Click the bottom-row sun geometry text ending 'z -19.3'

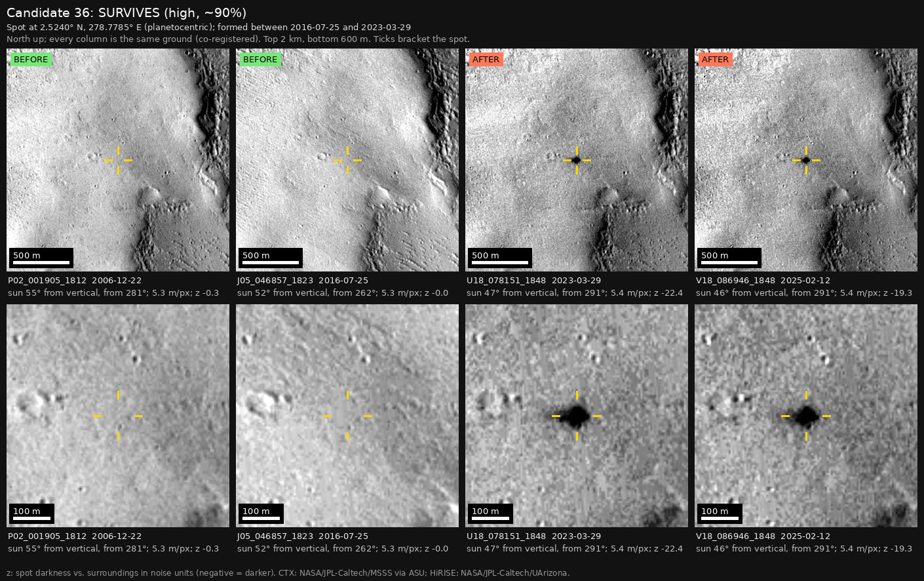[x=804, y=549]
